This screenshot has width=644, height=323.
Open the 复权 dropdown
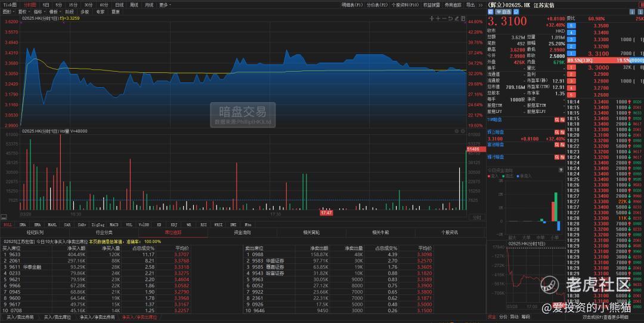click(x=23, y=12)
